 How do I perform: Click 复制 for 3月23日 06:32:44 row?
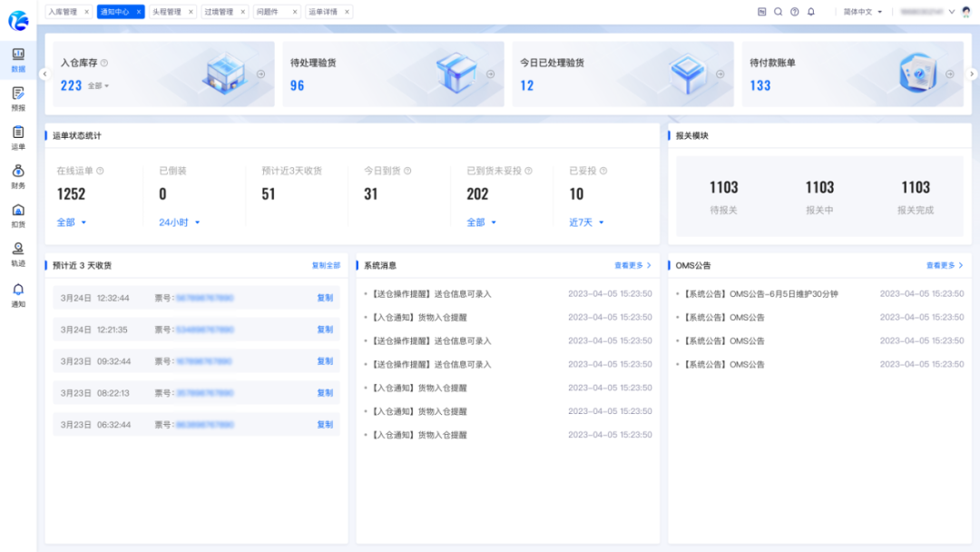coord(325,425)
